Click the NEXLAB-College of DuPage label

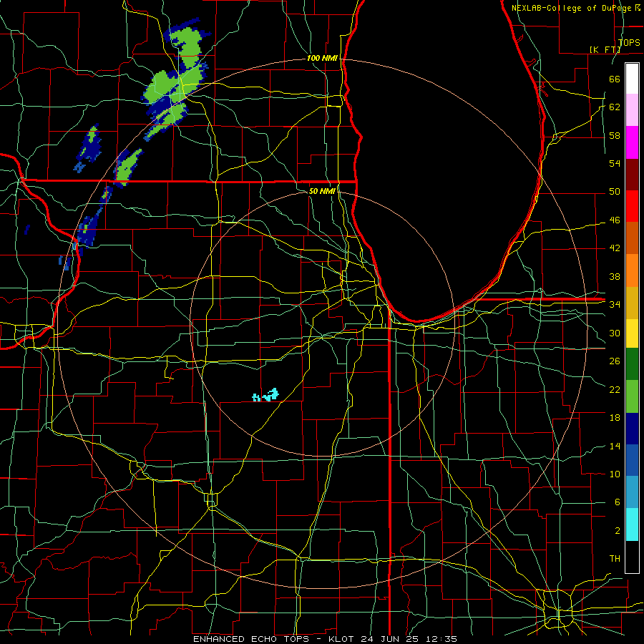[572, 8]
